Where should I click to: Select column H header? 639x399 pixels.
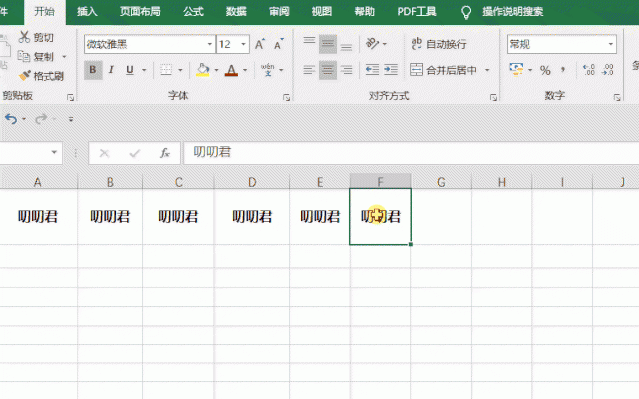pyautogui.click(x=502, y=182)
